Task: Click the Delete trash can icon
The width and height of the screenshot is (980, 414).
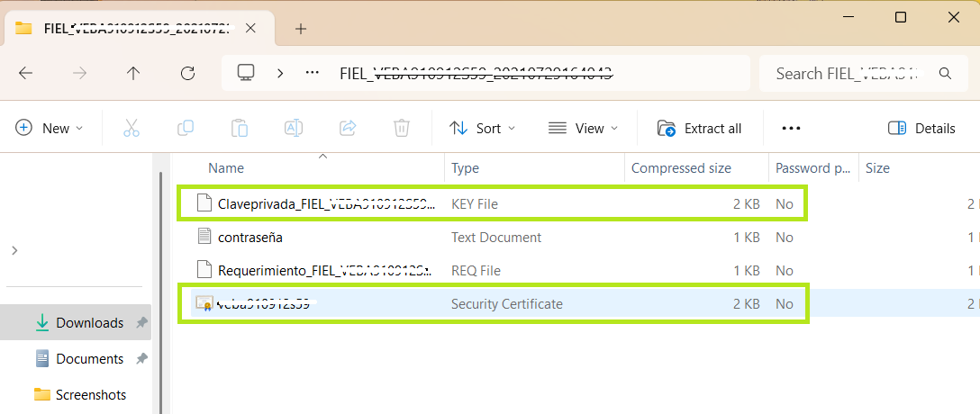Action: [x=402, y=128]
